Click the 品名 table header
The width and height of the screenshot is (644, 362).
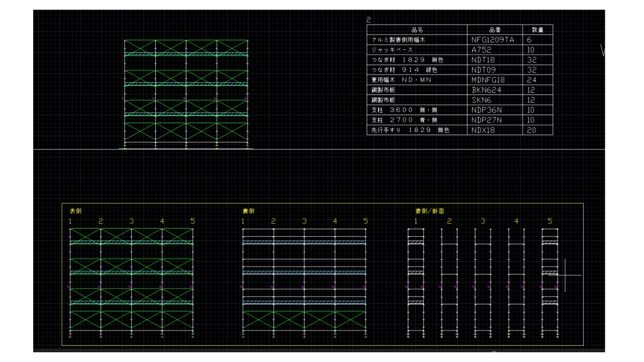coord(417,30)
